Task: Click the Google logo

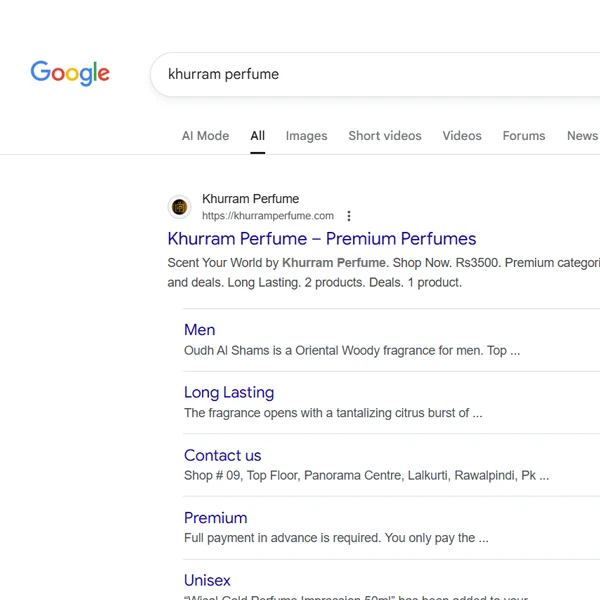Action: point(70,73)
